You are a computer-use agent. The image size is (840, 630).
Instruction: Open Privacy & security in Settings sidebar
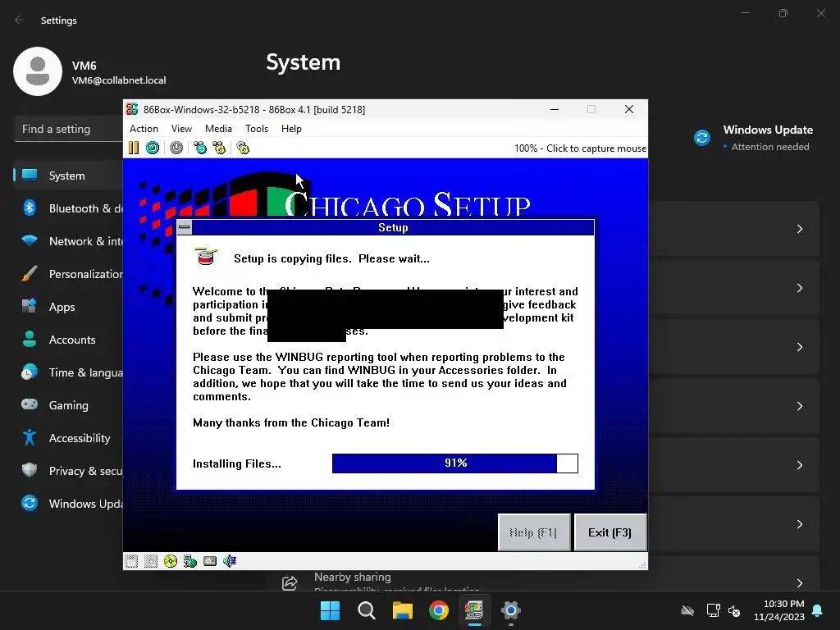pyautogui.click(x=68, y=471)
